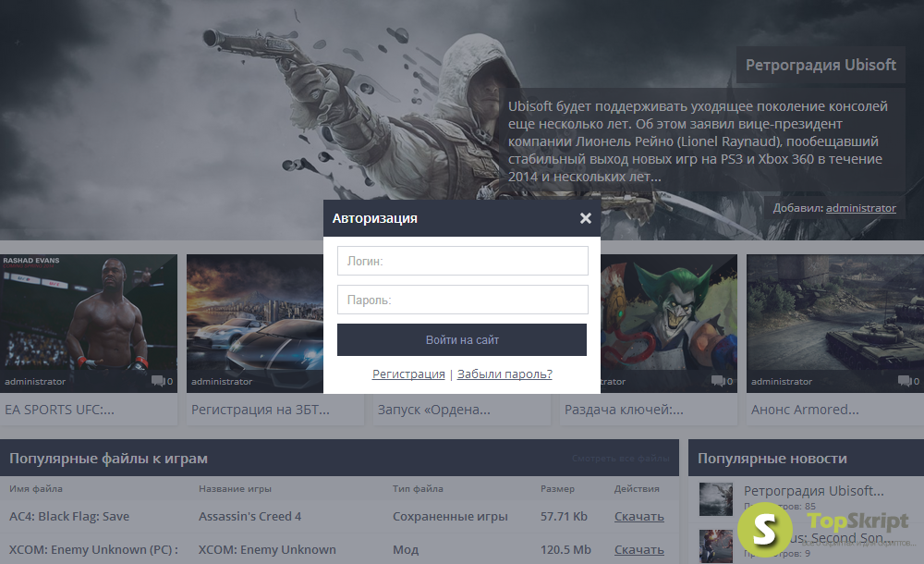Click the Имя файла column header
The image size is (924, 564).
click(36, 488)
